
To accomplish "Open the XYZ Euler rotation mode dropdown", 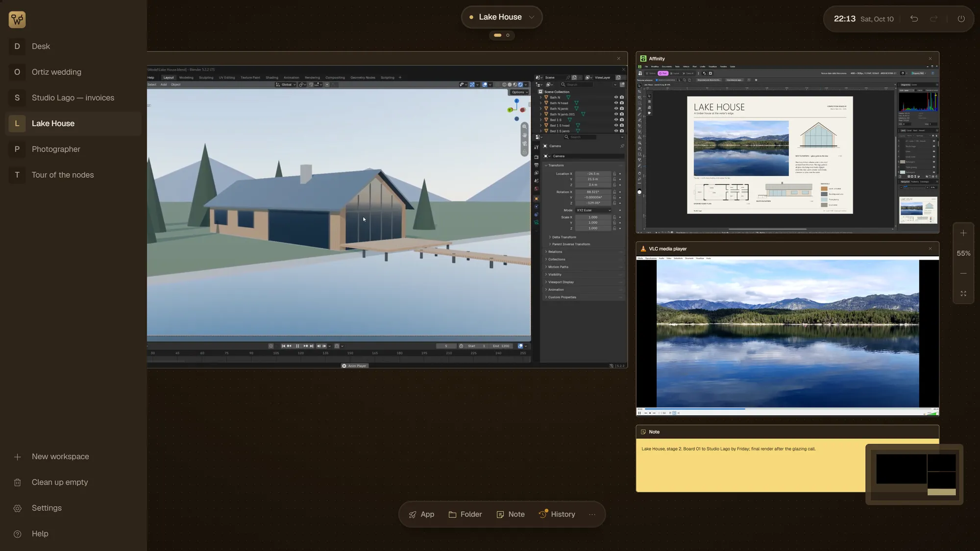I will click(593, 210).
